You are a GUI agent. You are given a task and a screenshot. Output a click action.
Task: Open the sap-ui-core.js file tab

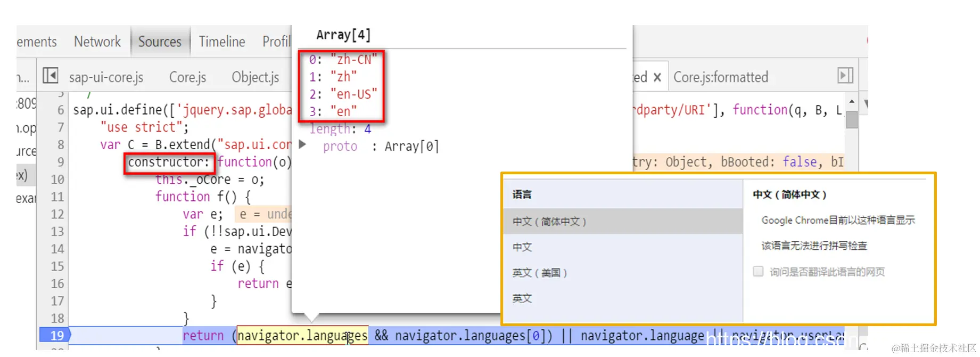coord(106,77)
